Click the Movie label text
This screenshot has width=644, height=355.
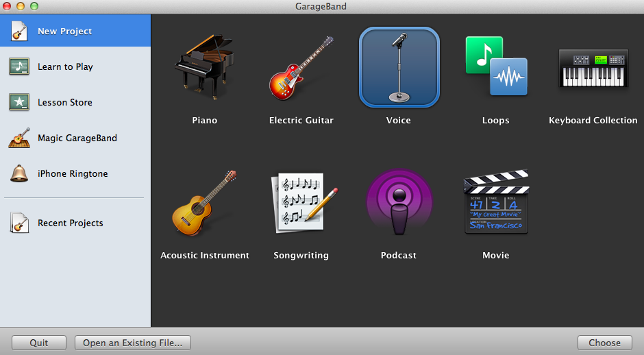click(496, 255)
